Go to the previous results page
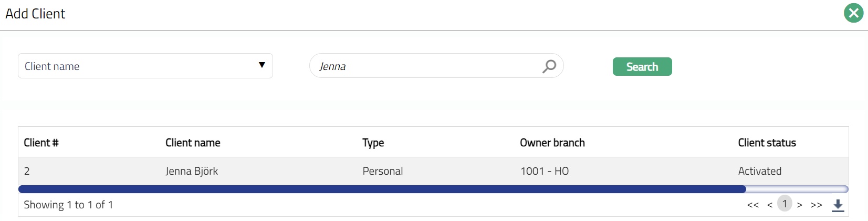Screen dimensions: 868x221 770,205
